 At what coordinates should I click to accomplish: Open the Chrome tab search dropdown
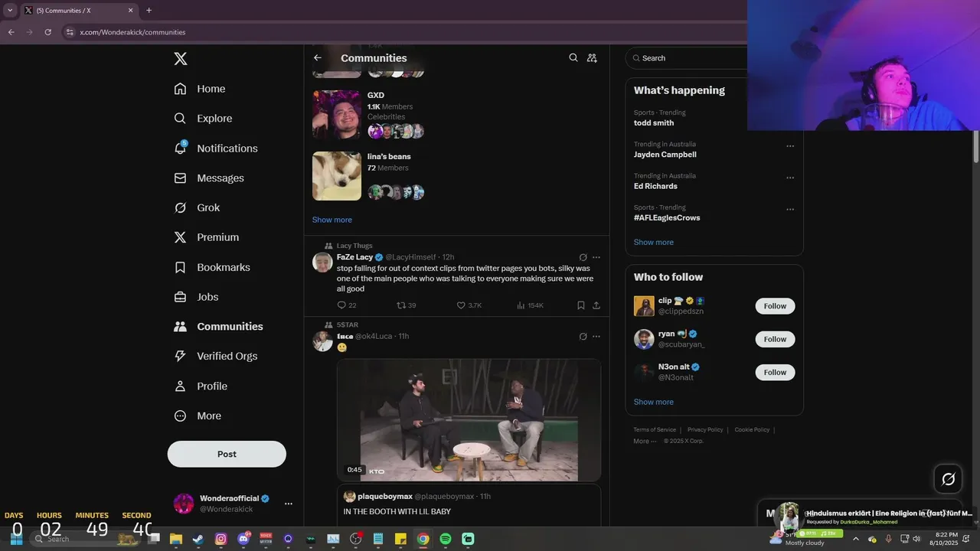[x=10, y=11]
